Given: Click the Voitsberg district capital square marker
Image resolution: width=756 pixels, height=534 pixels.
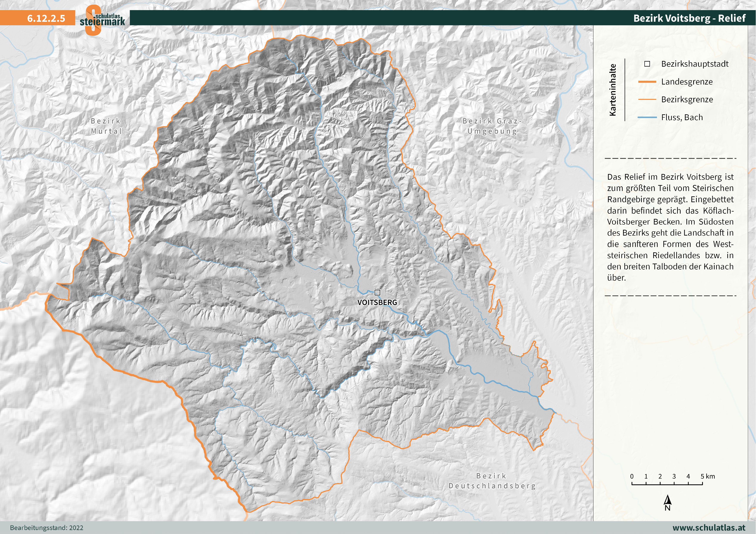Looking at the screenshot, I should pos(377,292).
